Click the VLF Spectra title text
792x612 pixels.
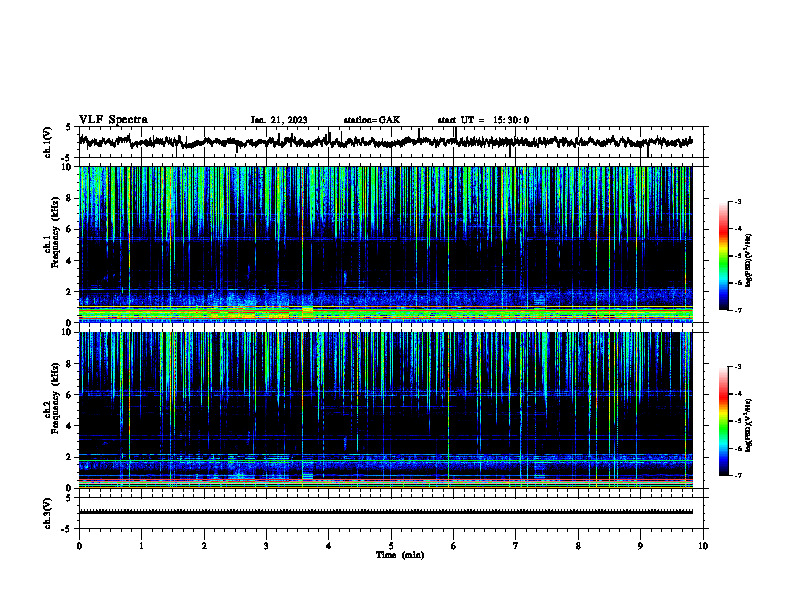113,120
